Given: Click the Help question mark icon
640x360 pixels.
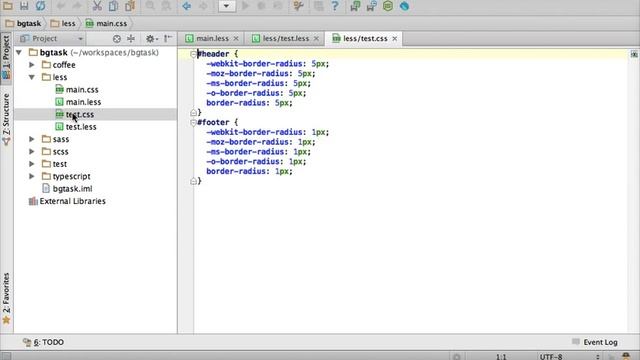Looking at the screenshot, I should pos(335,6).
